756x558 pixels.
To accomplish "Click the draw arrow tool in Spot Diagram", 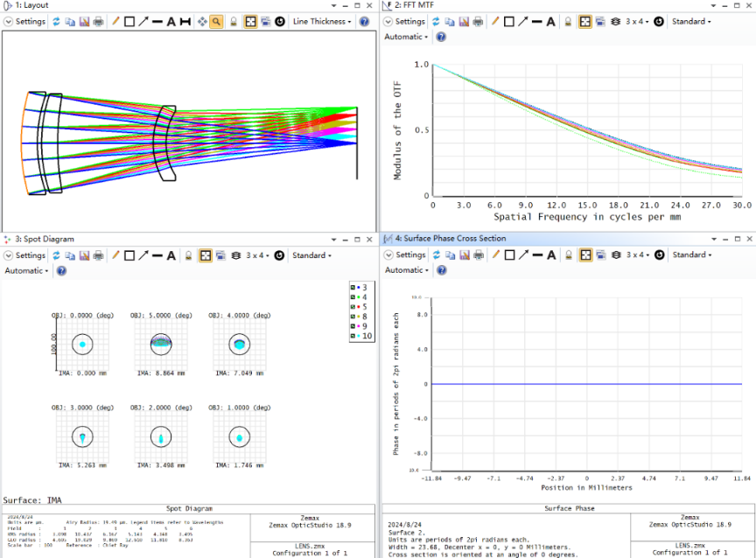I will (x=143, y=255).
